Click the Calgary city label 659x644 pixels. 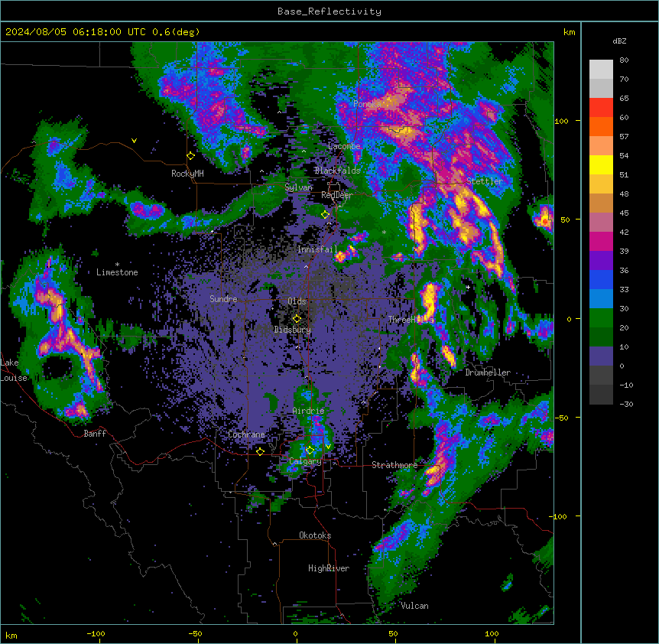306,461
